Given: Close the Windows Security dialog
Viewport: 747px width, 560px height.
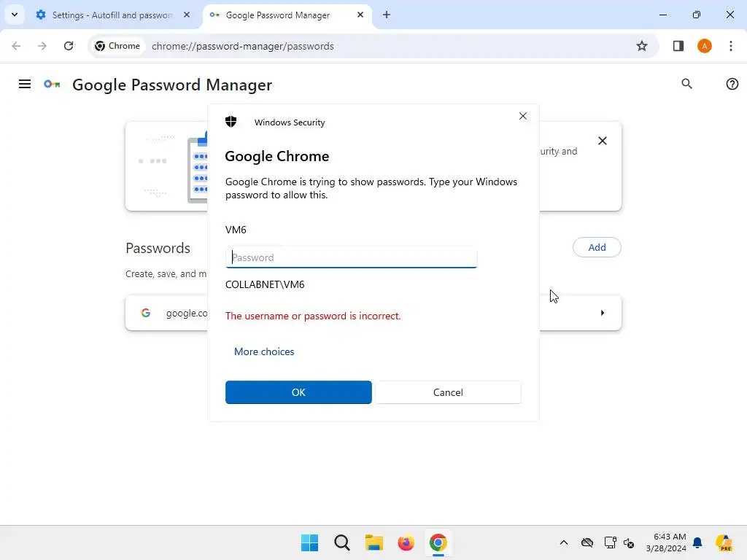Looking at the screenshot, I should [522, 116].
